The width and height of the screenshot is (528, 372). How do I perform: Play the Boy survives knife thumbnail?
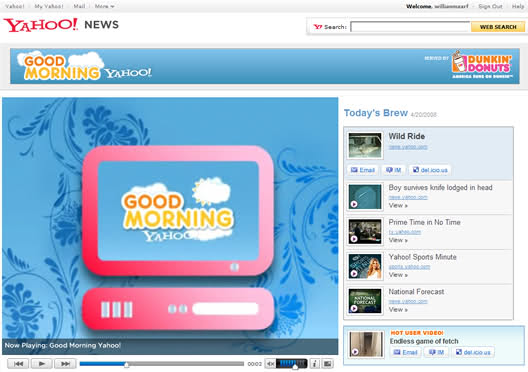click(x=365, y=197)
